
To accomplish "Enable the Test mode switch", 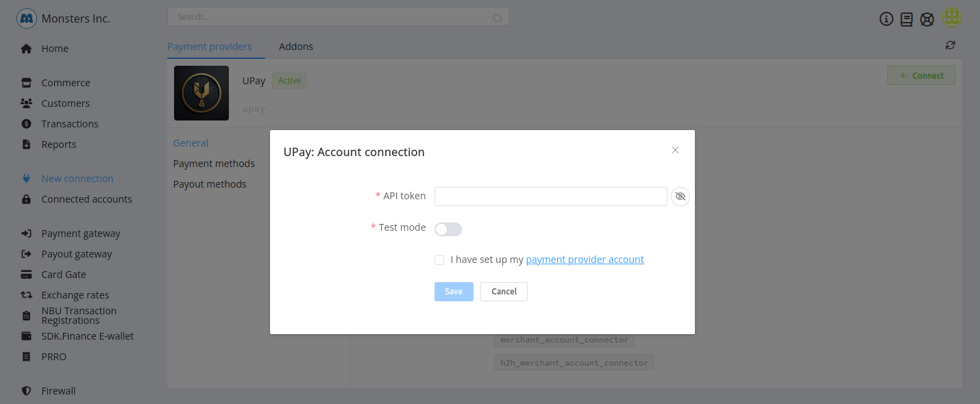I will coord(448,229).
